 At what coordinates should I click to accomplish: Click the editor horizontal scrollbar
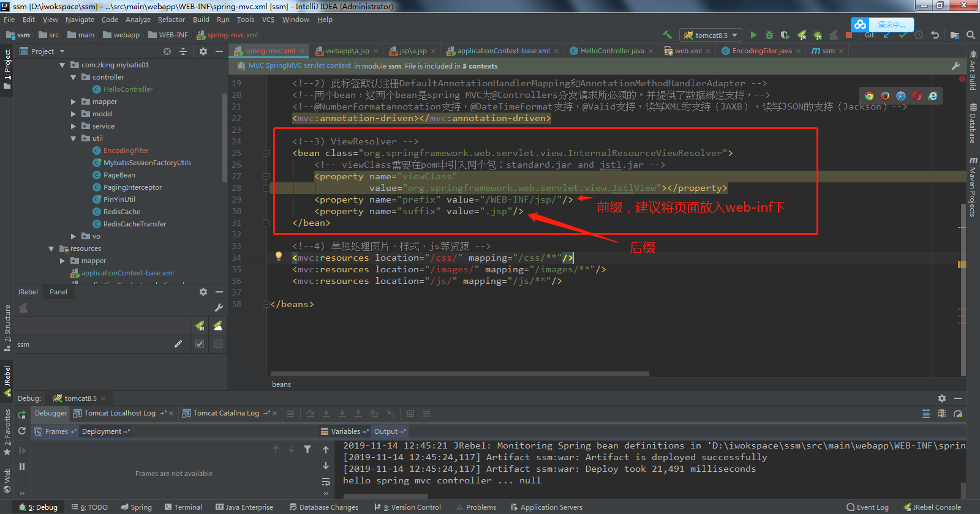(x=460, y=374)
